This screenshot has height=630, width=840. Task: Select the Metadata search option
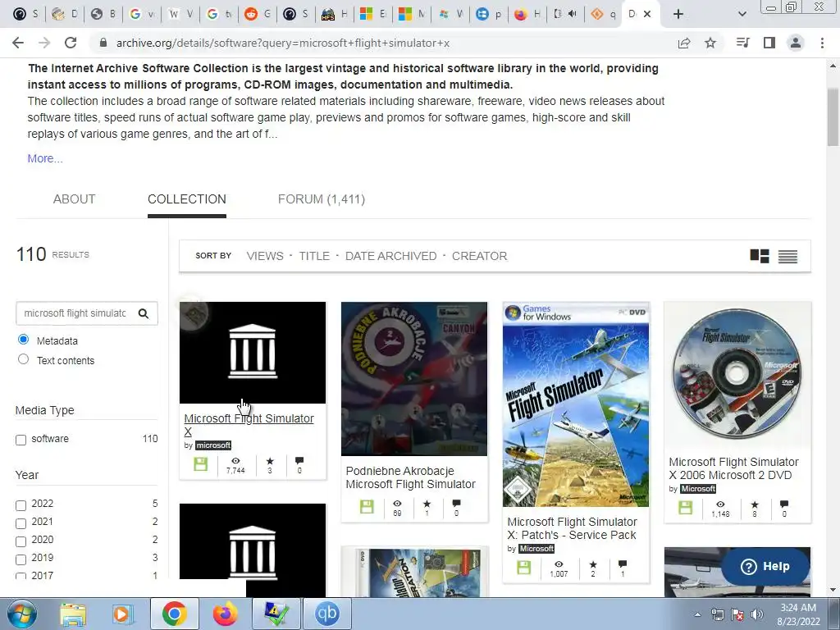pyautogui.click(x=23, y=339)
